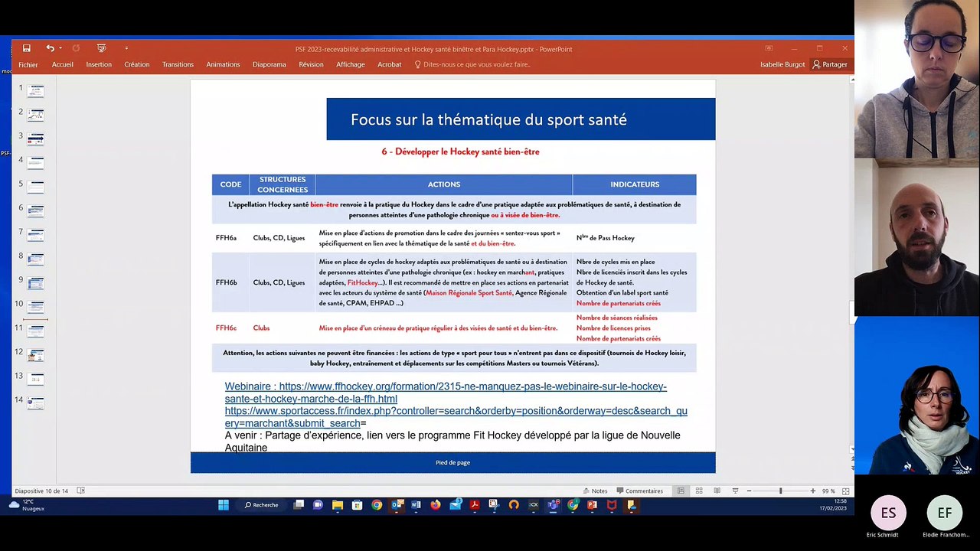Click the sportaccess.fr hyperlink on slide
The image size is (980, 551).
click(456, 417)
